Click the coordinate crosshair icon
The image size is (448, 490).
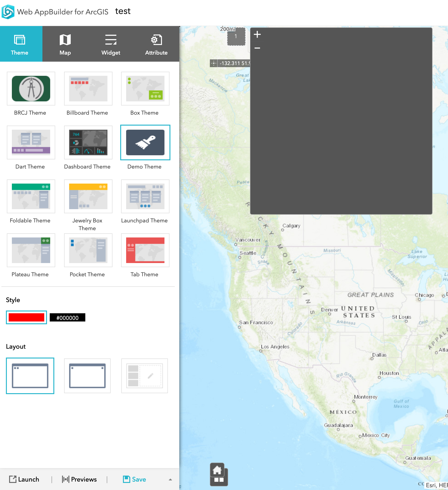pos(214,63)
